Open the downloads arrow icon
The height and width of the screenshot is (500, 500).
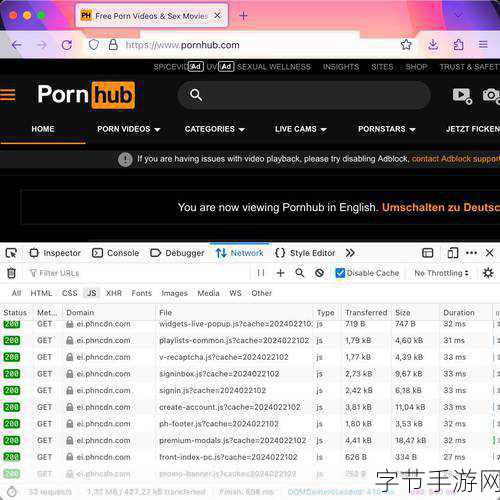coord(433,44)
